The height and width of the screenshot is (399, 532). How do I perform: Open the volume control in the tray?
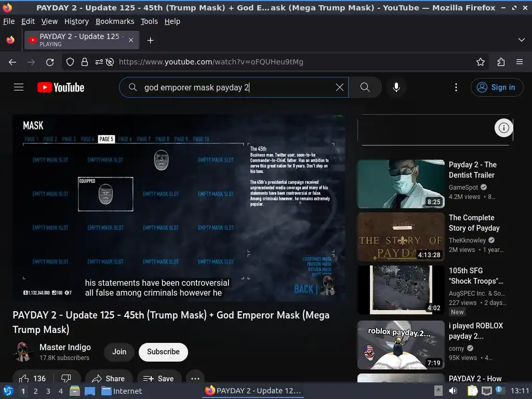[453, 391]
